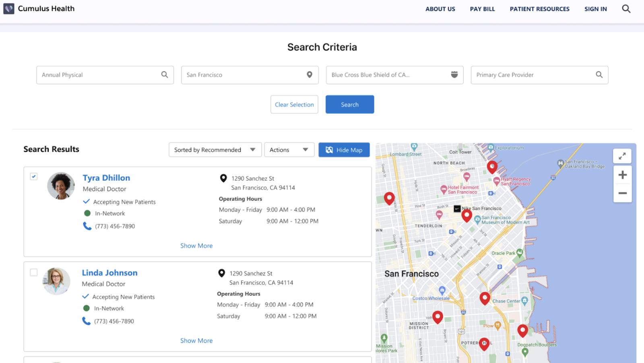This screenshot has height=363, width=644.
Task: Select the Pay Bill menu item
Action: coord(482,8)
